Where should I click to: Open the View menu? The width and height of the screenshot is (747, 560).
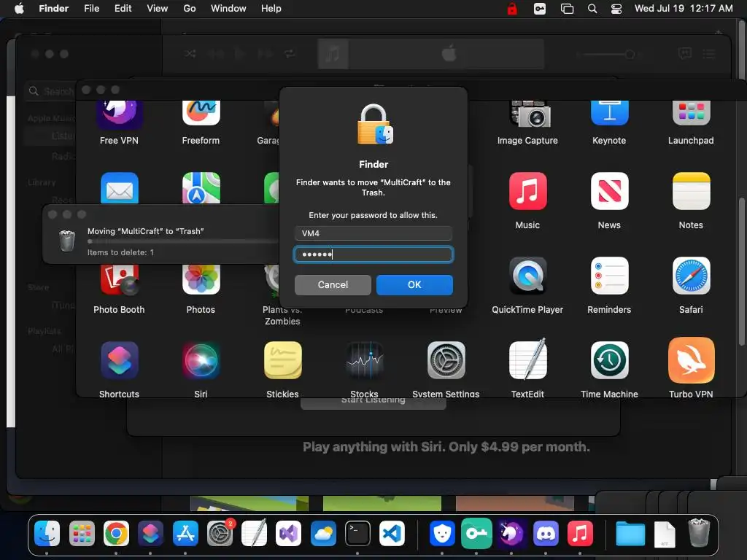[158, 9]
